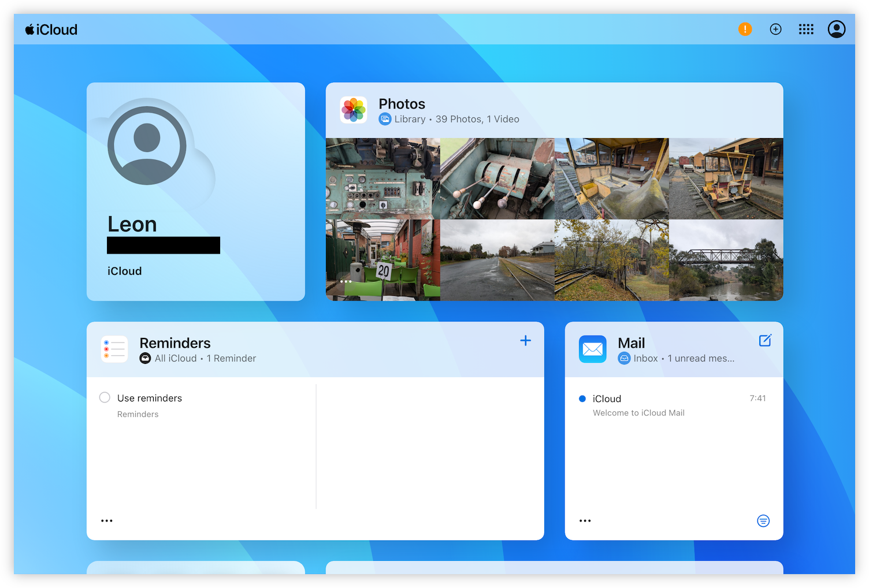Click iCloud label on profile tile
This screenshot has width=869, height=588.
[124, 271]
